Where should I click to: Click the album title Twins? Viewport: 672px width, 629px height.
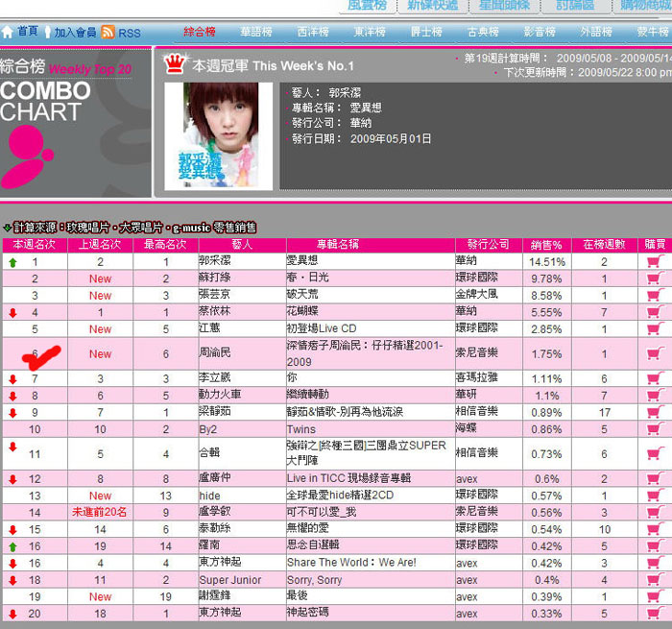301,429
